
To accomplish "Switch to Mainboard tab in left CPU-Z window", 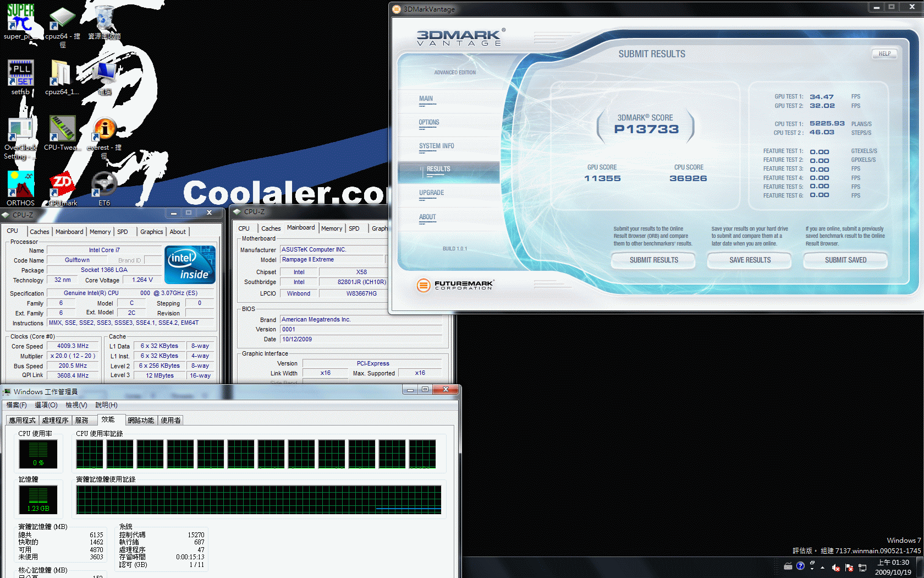I will point(69,232).
